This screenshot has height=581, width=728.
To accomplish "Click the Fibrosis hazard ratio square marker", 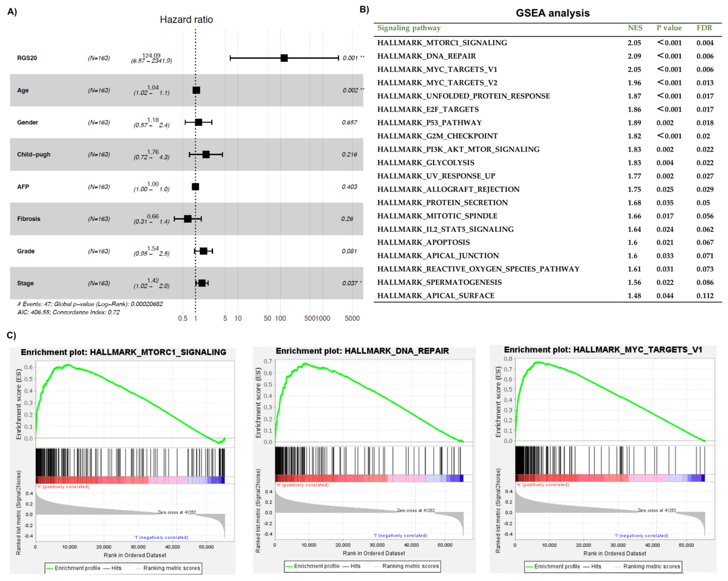I will coord(188,219).
